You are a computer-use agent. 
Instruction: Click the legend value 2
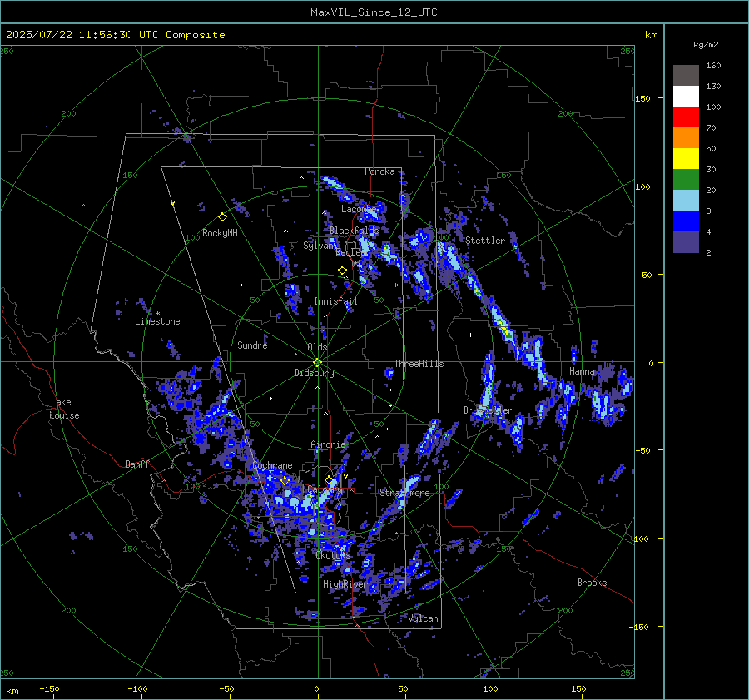(x=708, y=253)
